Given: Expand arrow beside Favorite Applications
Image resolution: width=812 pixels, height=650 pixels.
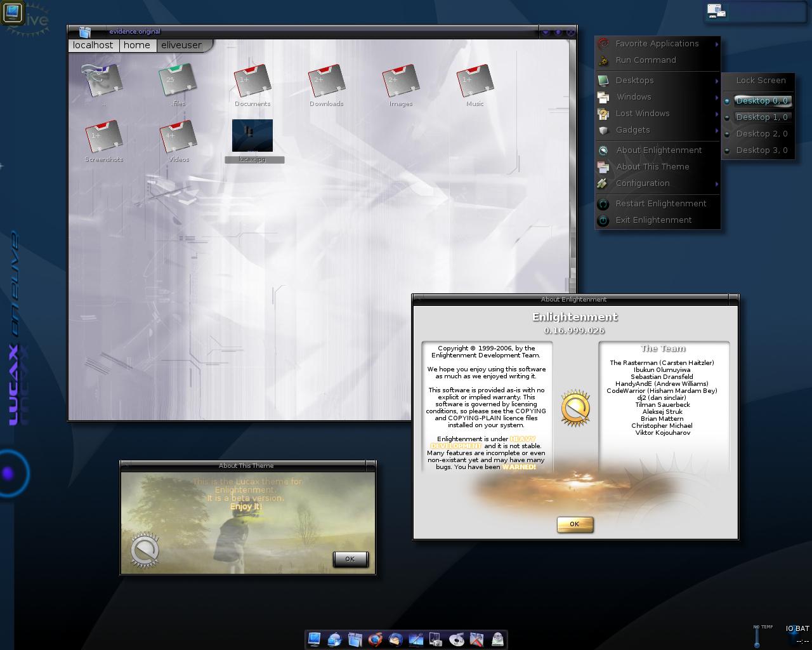Looking at the screenshot, I should (717, 44).
